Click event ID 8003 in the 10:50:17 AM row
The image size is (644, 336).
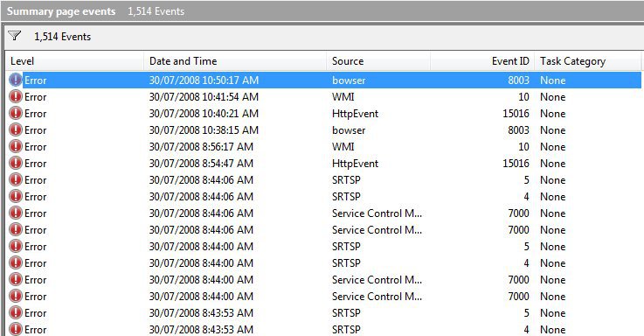click(518, 80)
